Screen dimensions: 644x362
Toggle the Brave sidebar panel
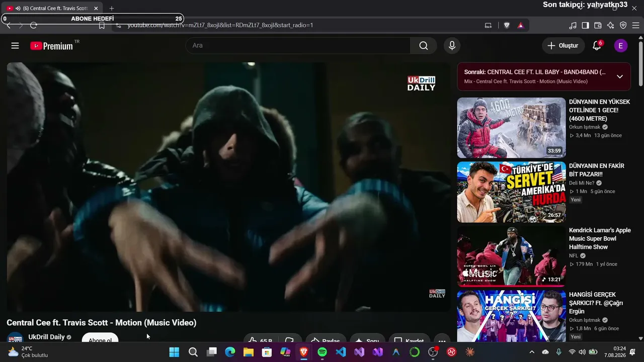coord(585,25)
